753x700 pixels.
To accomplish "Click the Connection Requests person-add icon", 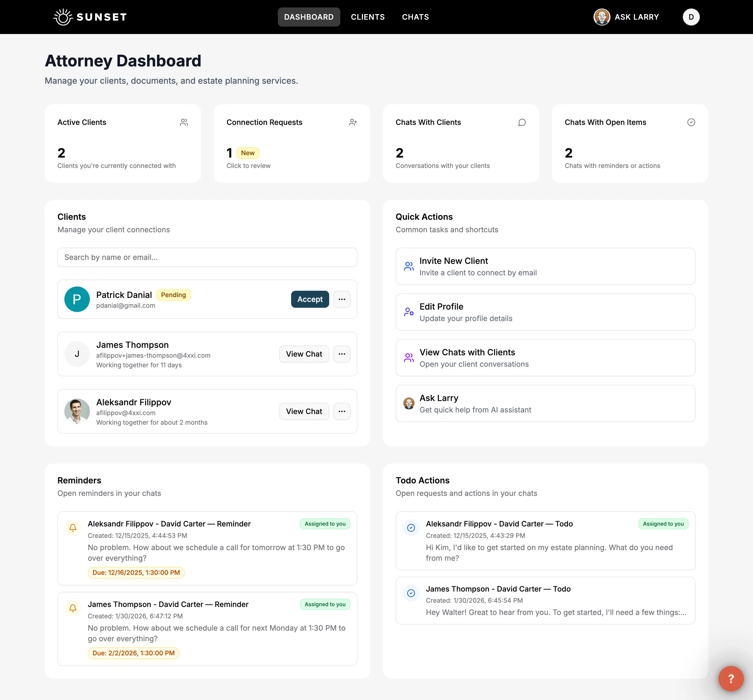I will 353,122.
